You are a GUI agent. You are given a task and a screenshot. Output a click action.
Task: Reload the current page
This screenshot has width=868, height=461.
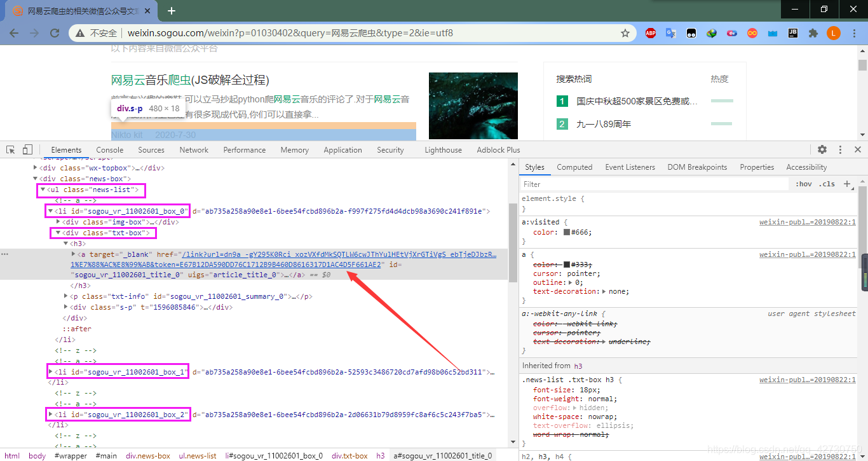pos(55,33)
